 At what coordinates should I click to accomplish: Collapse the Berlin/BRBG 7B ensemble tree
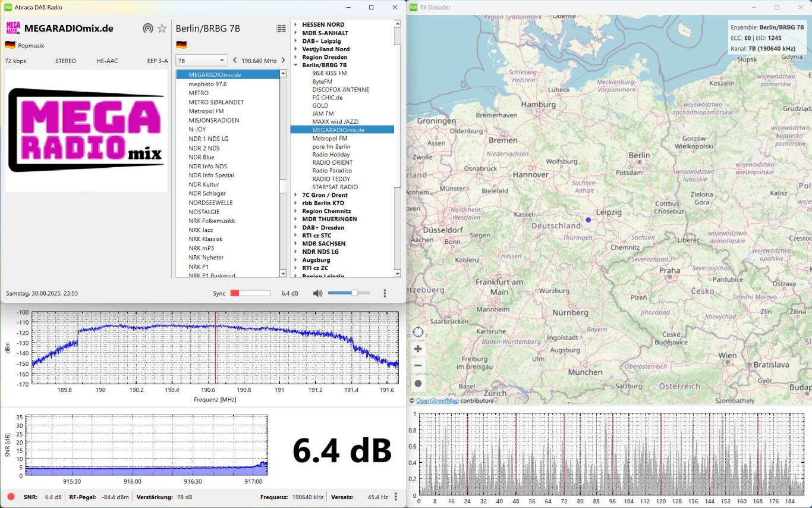295,65
